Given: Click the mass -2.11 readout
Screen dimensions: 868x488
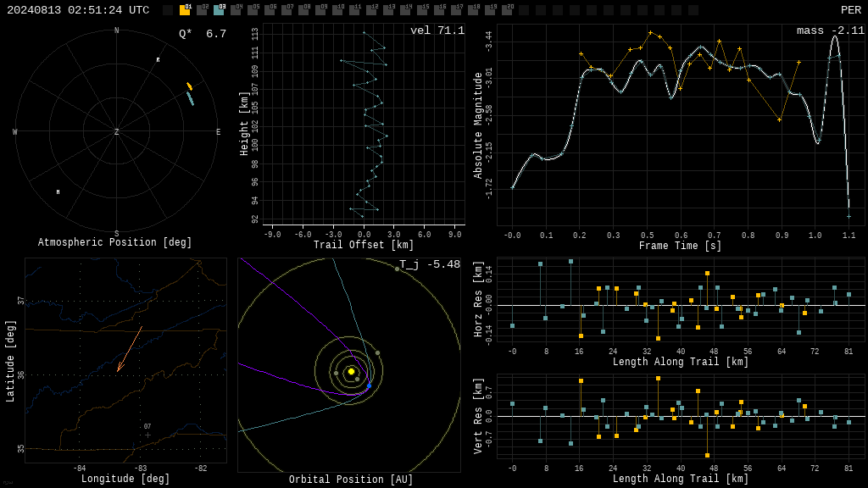Looking at the screenshot, I should pyautogui.click(x=831, y=30).
